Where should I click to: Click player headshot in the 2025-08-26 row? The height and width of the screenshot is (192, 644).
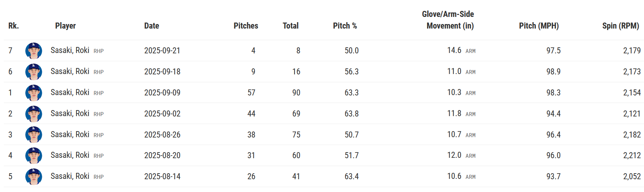point(34,135)
